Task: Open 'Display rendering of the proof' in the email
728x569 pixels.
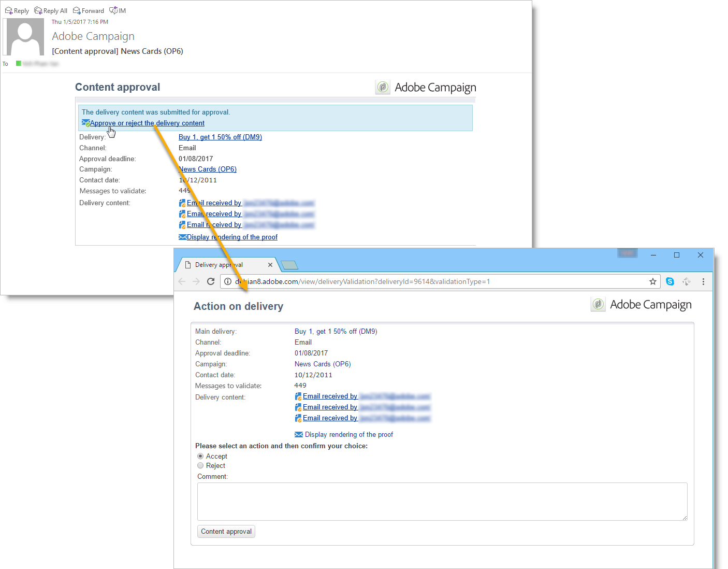Action: (232, 237)
